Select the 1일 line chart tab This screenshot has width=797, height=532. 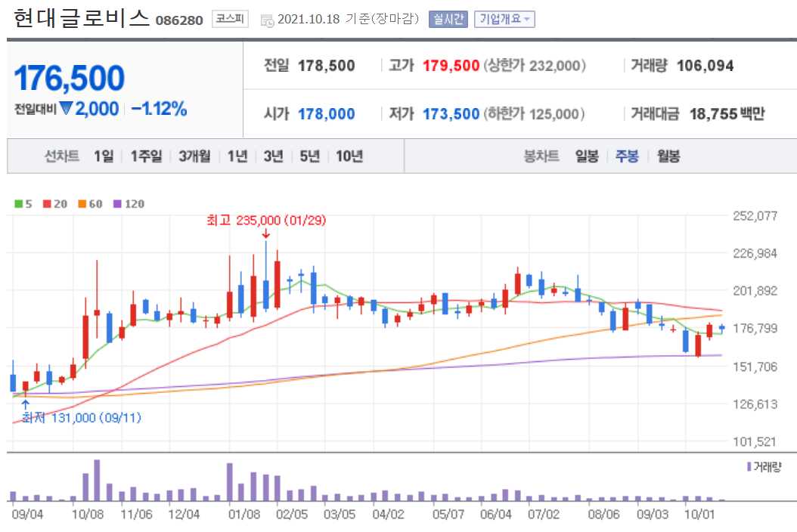pyautogui.click(x=104, y=156)
